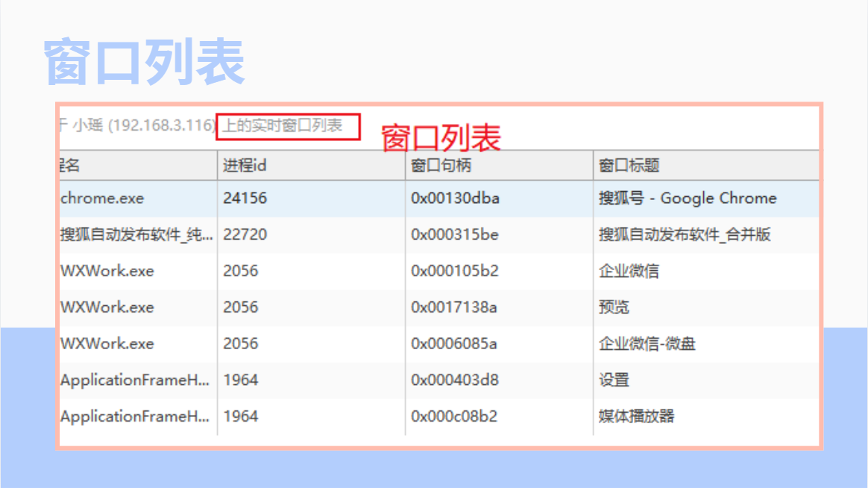Click window handle 0x000315be
This screenshot has height=488, width=868.
[454, 235]
